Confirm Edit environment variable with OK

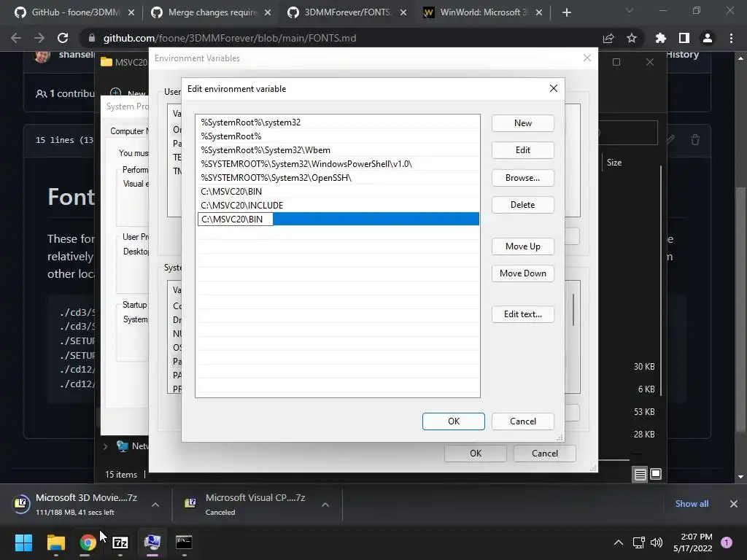454,421
